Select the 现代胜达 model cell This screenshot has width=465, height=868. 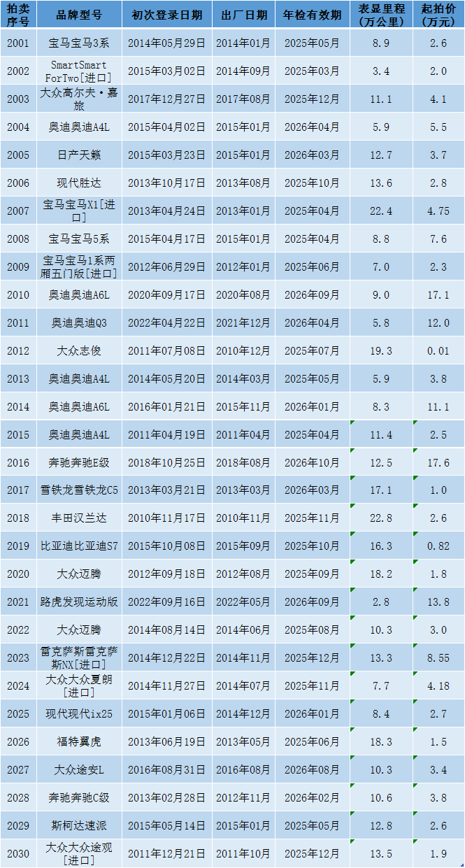[79, 183]
